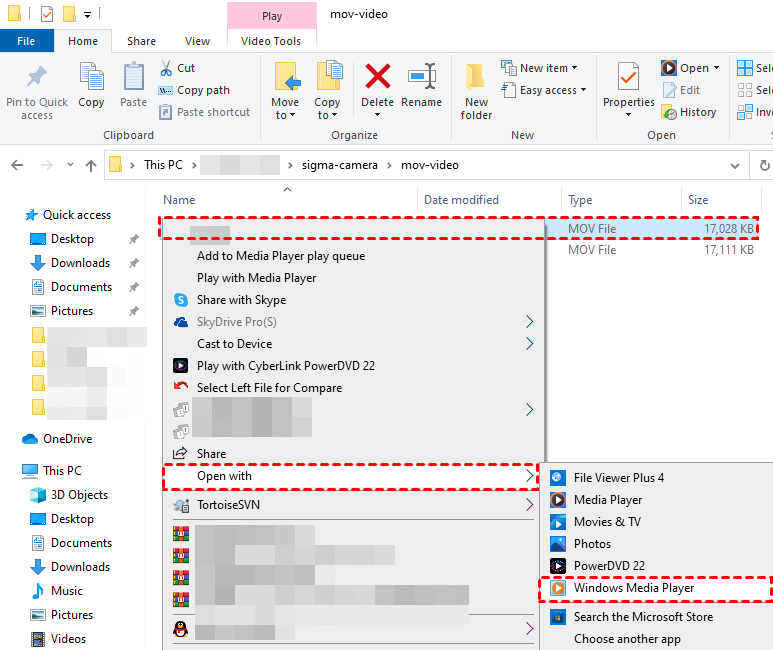Sort by the Size column header

point(698,200)
